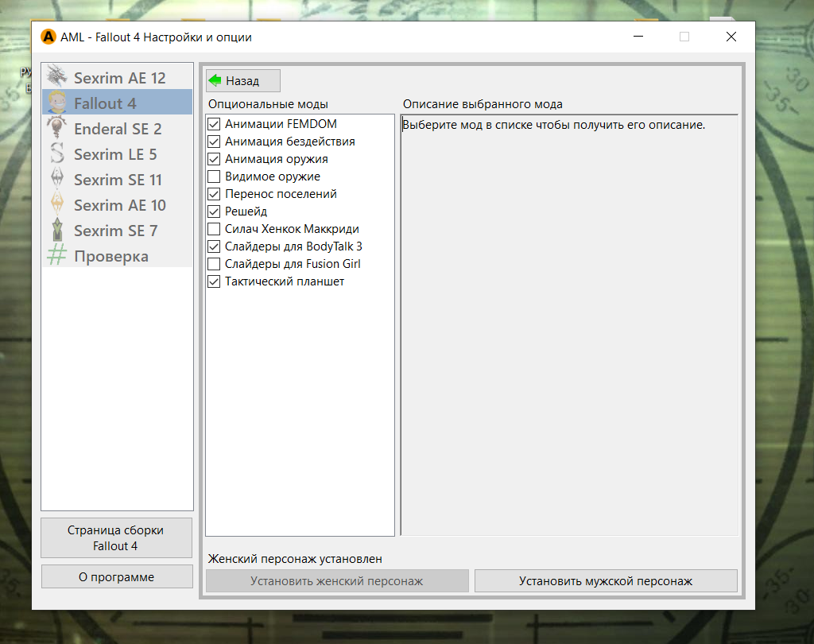Screen dimensions: 814x644
Task: Uncheck the Анимации FEMDOM checkbox
Action: tap(213, 124)
